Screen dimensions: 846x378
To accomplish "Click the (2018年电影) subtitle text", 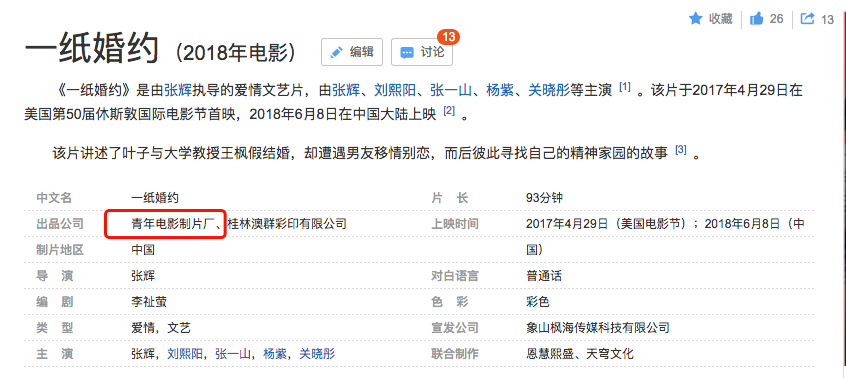I will click(x=236, y=52).
